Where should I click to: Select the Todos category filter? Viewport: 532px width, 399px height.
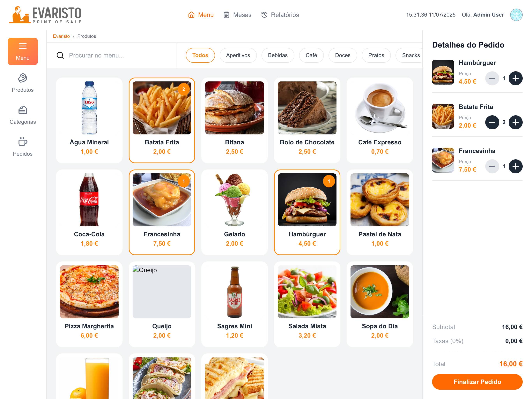tap(200, 55)
